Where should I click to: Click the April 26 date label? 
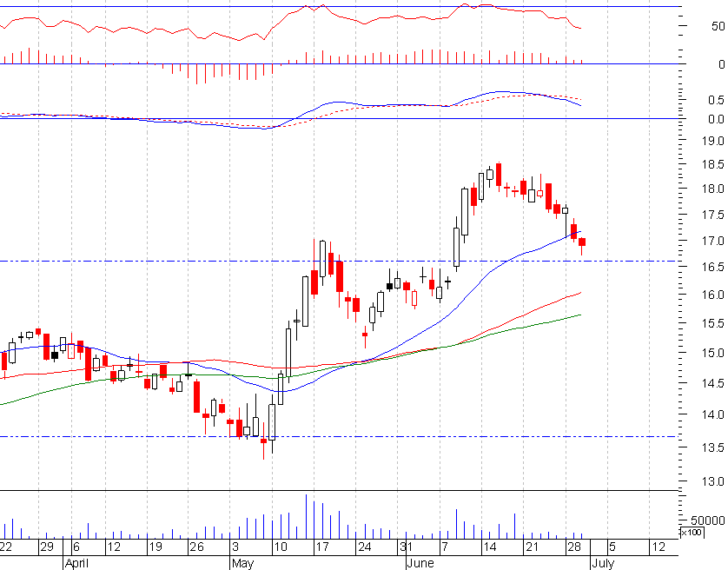click(196, 547)
